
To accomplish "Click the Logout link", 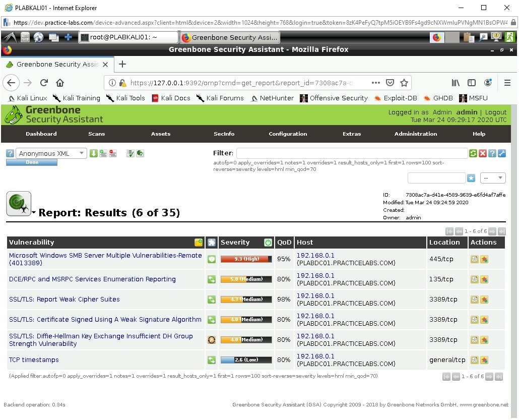I will (496, 112).
